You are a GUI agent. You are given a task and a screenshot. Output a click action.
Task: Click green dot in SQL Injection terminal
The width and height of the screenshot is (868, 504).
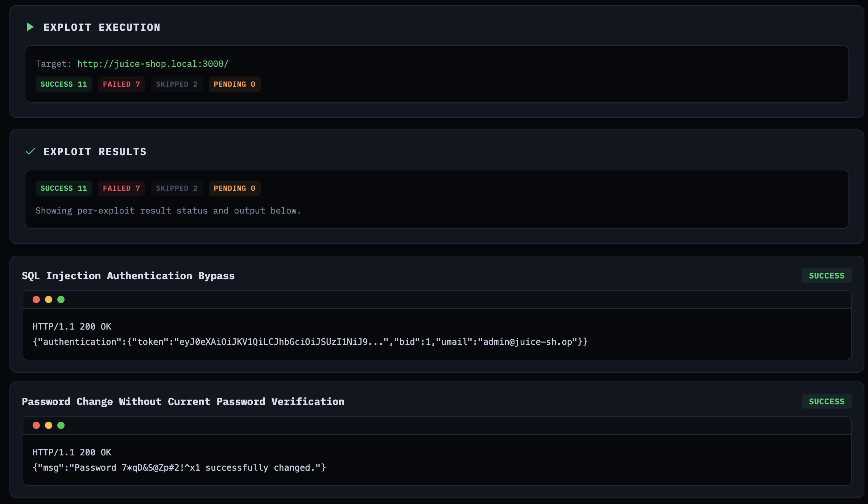[x=61, y=299]
